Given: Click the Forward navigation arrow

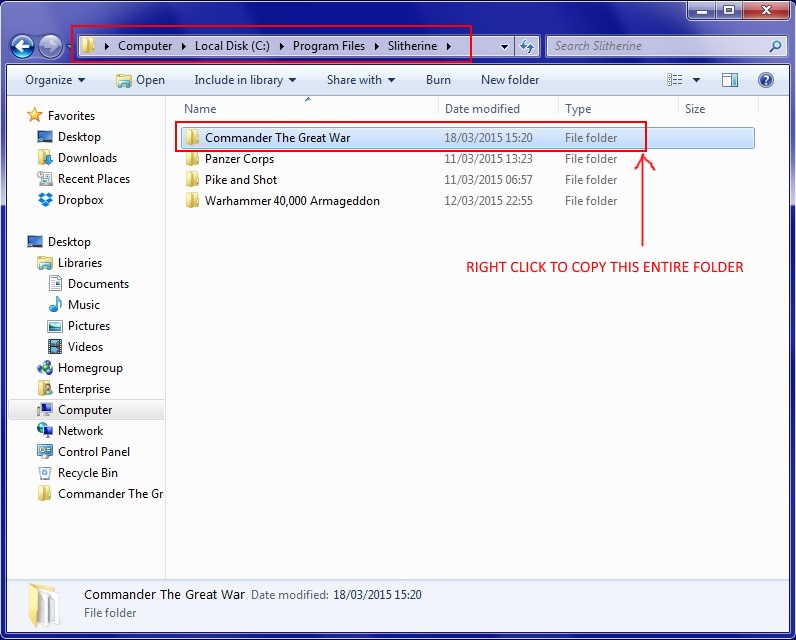Looking at the screenshot, I should [50, 47].
